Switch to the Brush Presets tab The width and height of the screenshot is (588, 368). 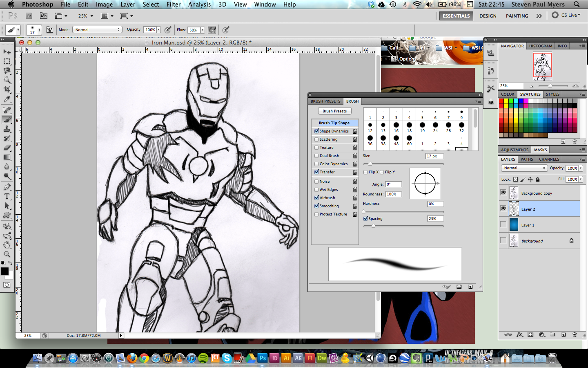(x=325, y=101)
